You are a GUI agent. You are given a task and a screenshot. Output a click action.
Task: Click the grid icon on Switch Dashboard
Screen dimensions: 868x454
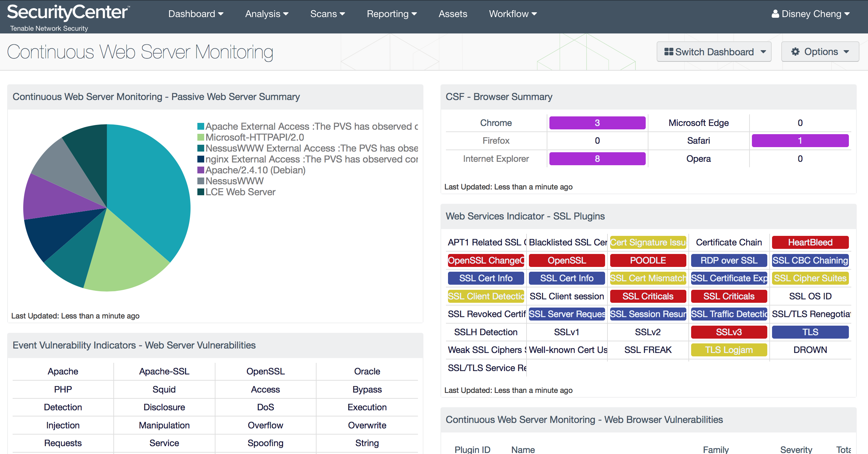(x=669, y=52)
